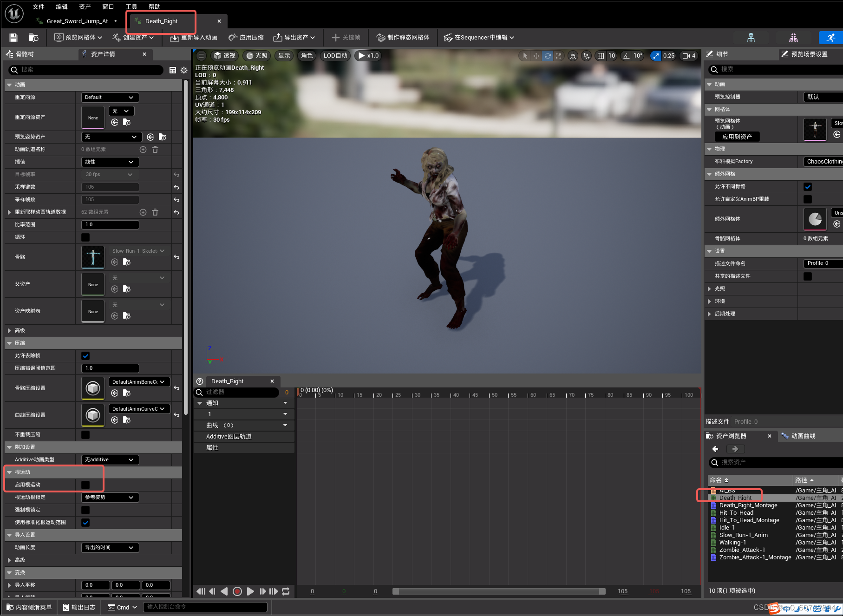Toggle the force root lock checkbox
This screenshot has height=616, width=843.
85,510
